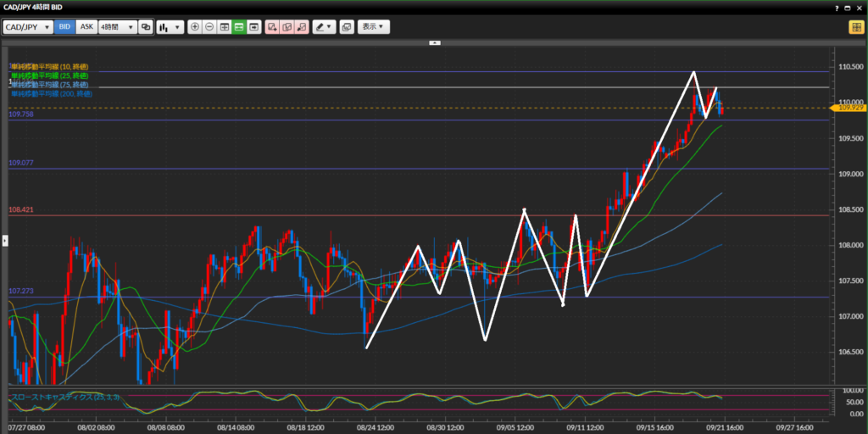Click the 単純移動平均線 (10, 終値) indicator label
The height and width of the screenshot is (434, 868).
point(49,66)
